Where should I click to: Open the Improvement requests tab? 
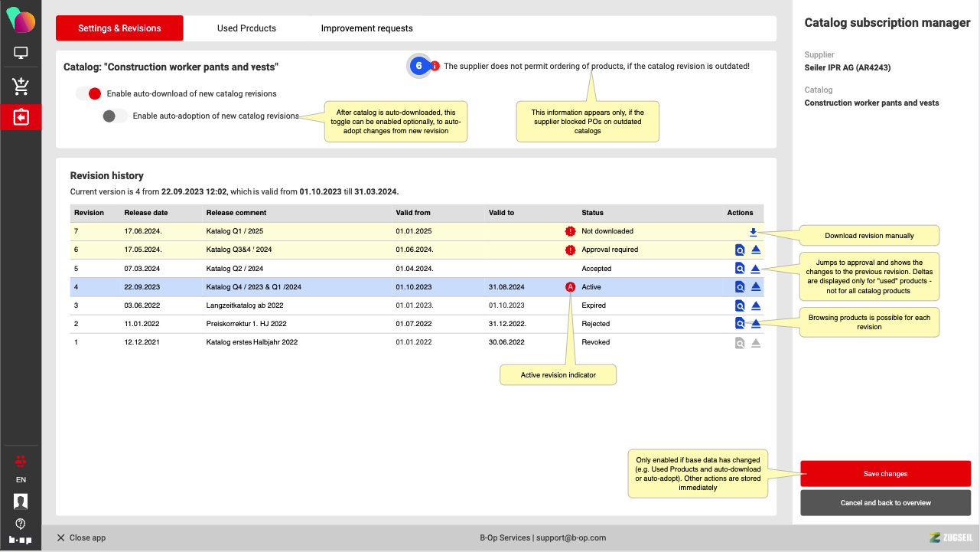click(x=366, y=28)
